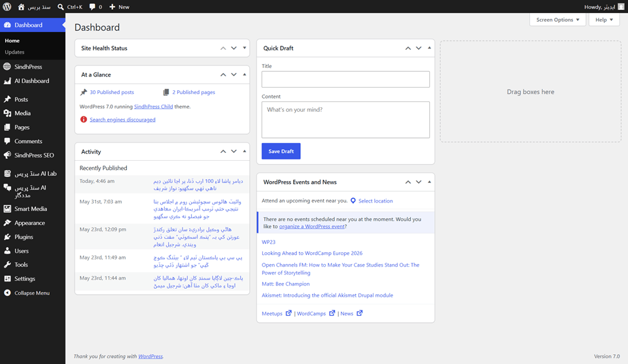The width and height of the screenshot is (628, 364).
Task: Expand Screen Options dropdown
Action: pos(557,20)
